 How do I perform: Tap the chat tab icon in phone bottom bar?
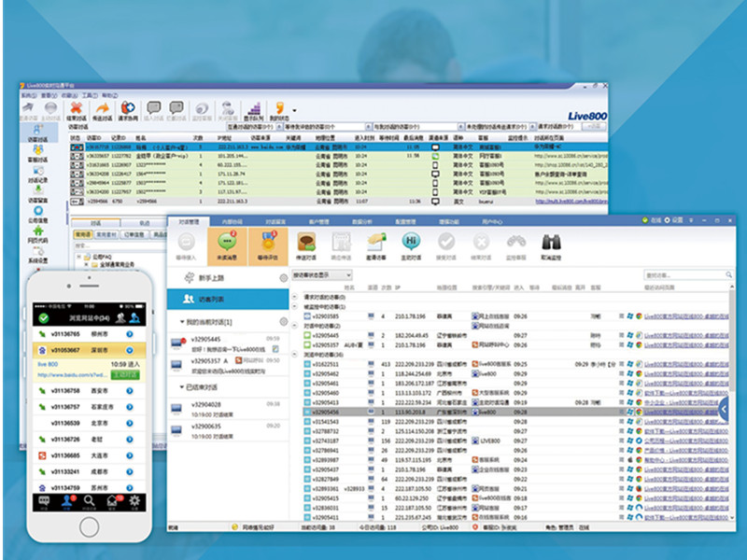tap(44, 500)
